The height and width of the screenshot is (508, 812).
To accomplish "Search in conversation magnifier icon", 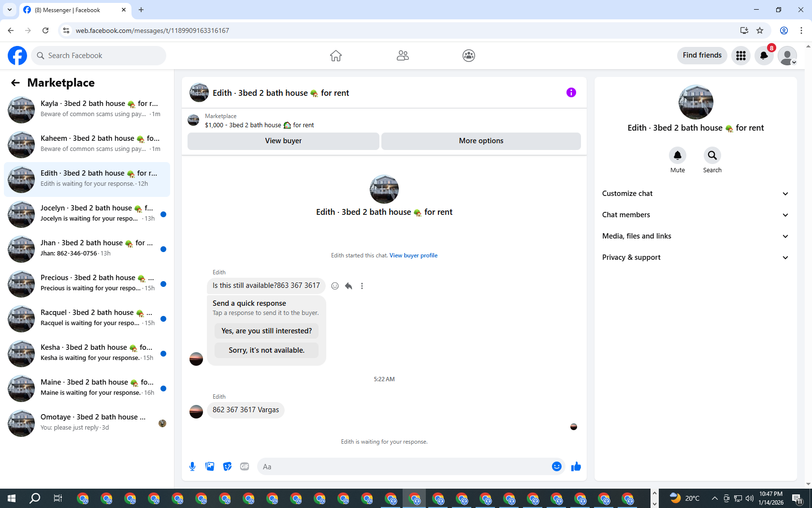I will tap(712, 155).
